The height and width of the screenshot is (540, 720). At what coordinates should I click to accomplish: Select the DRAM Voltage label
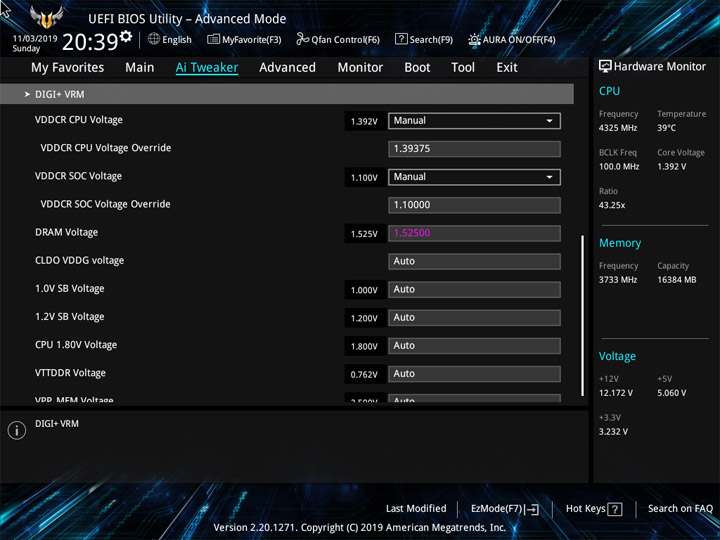[x=67, y=232]
